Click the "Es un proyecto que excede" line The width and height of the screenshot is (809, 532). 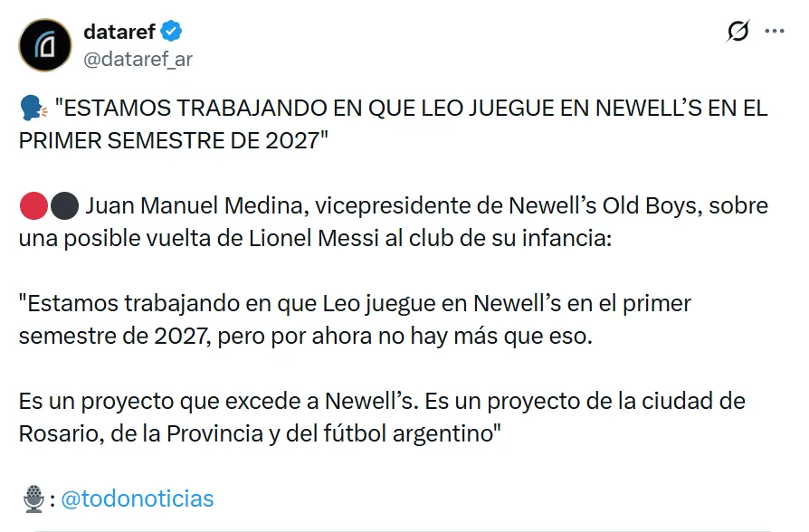pyautogui.click(x=382, y=401)
